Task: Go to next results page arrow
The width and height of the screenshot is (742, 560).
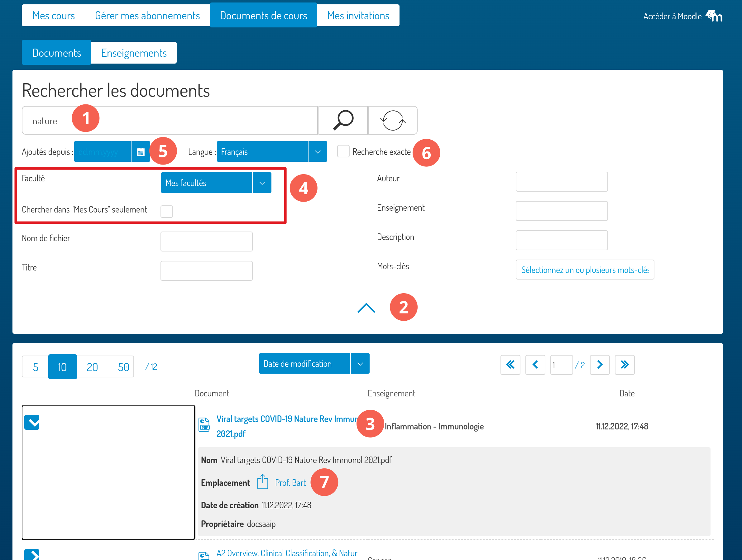Action: (x=600, y=365)
